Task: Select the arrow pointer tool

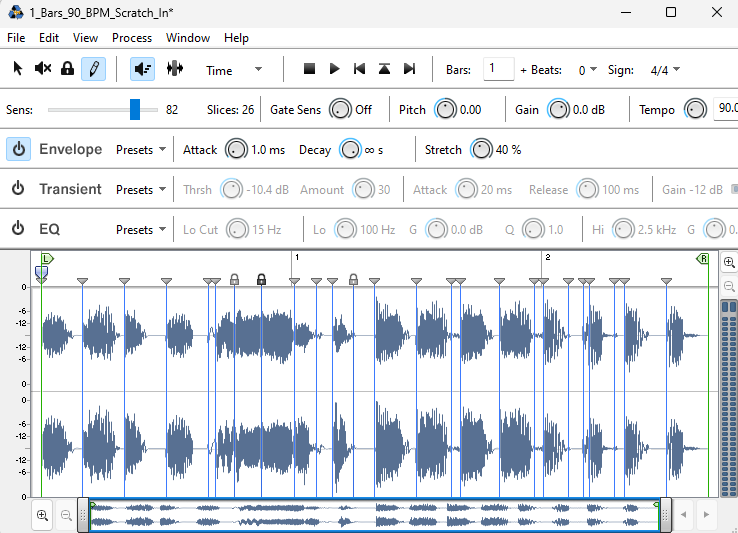Action: (x=17, y=69)
